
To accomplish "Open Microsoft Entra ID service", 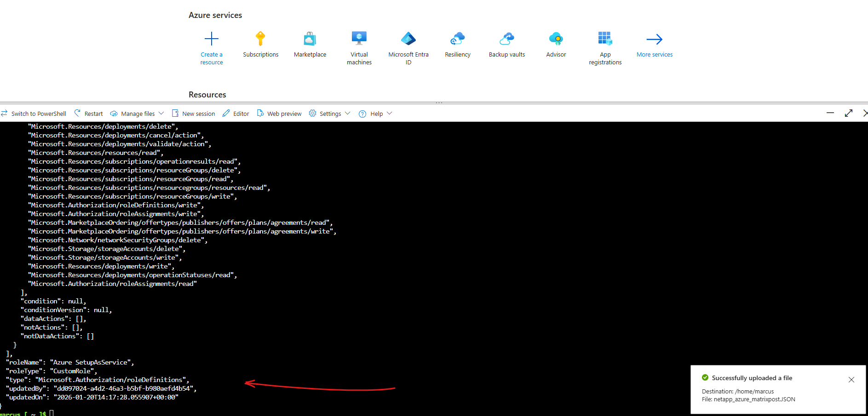I will [408, 39].
